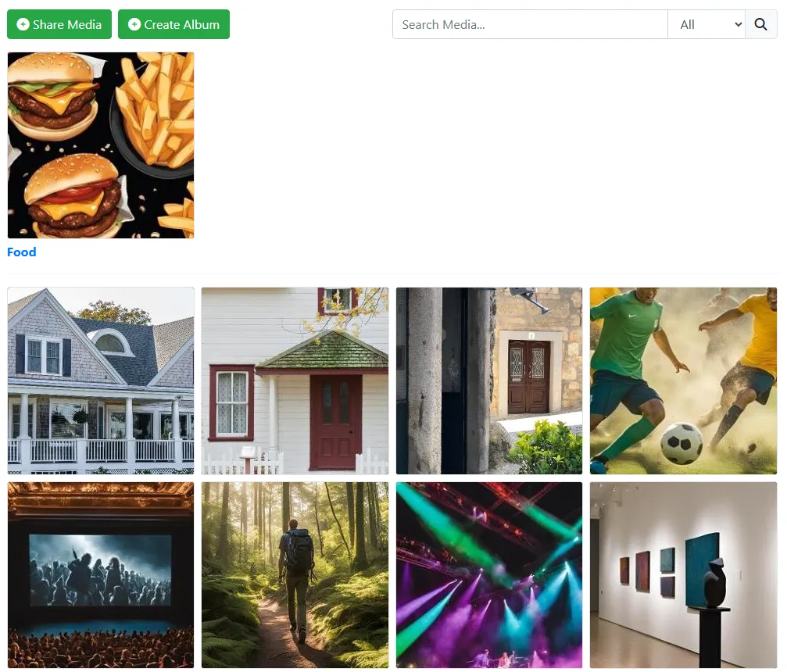Open the soccer players photo
This screenshot has height=672, width=787.
(x=684, y=381)
